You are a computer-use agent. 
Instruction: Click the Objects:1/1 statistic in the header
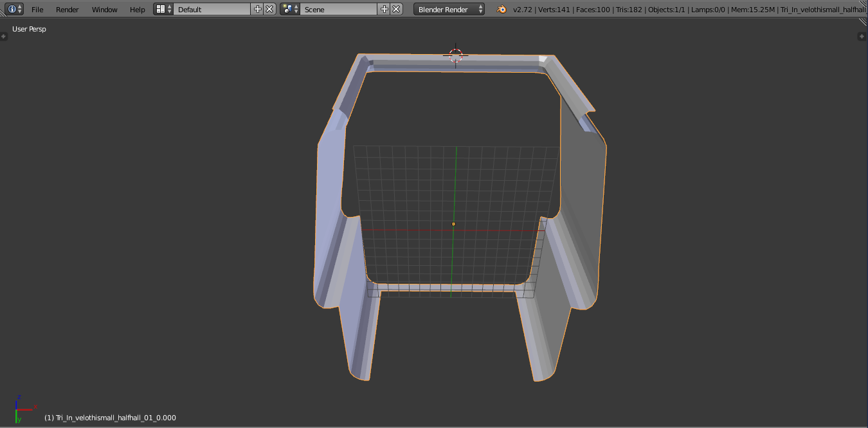tap(665, 10)
